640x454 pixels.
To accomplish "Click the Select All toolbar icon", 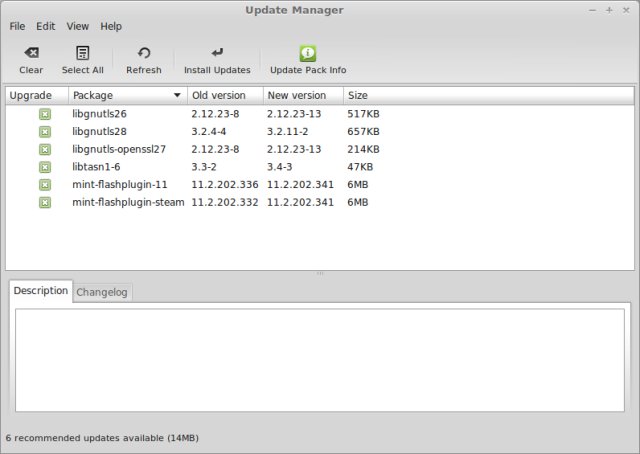I will [x=83, y=53].
